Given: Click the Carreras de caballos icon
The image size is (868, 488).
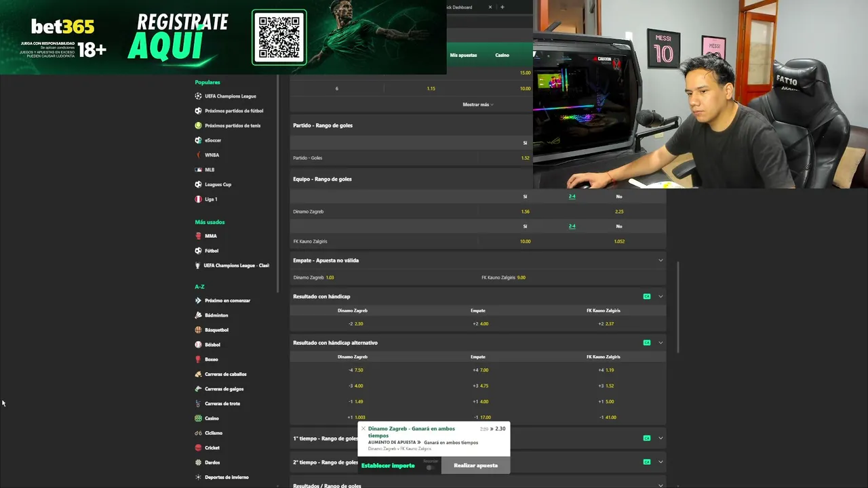Looking at the screenshot, I should click(x=198, y=374).
